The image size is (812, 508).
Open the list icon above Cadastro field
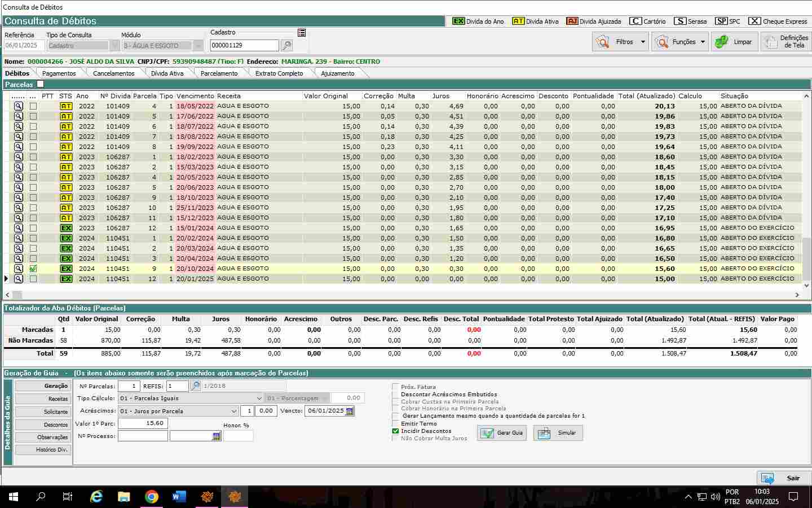302,33
